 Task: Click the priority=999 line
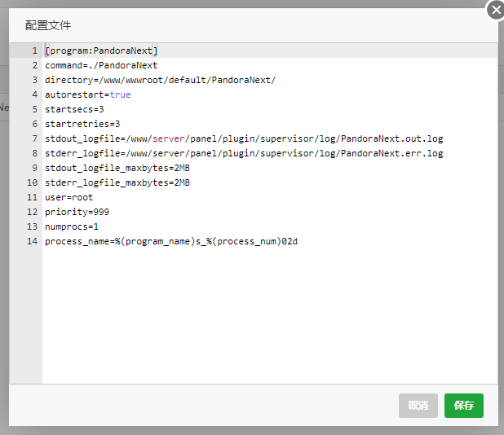(x=77, y=212)
